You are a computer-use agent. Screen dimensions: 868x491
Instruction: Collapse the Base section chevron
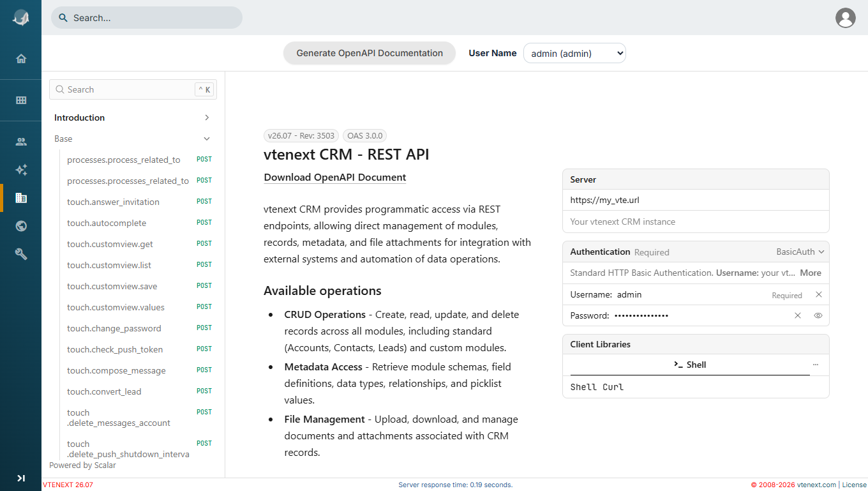tap(207, 139)
